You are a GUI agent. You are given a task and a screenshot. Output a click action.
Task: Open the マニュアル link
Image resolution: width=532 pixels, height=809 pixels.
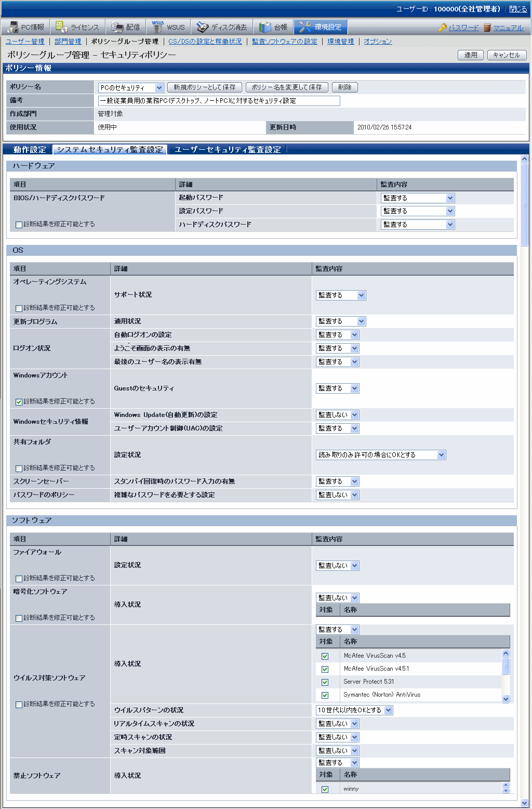tap(508, 28)
